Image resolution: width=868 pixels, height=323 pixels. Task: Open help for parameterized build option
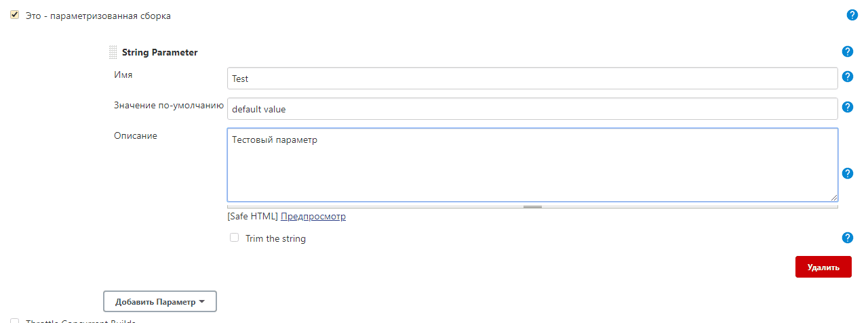(852, 15)
